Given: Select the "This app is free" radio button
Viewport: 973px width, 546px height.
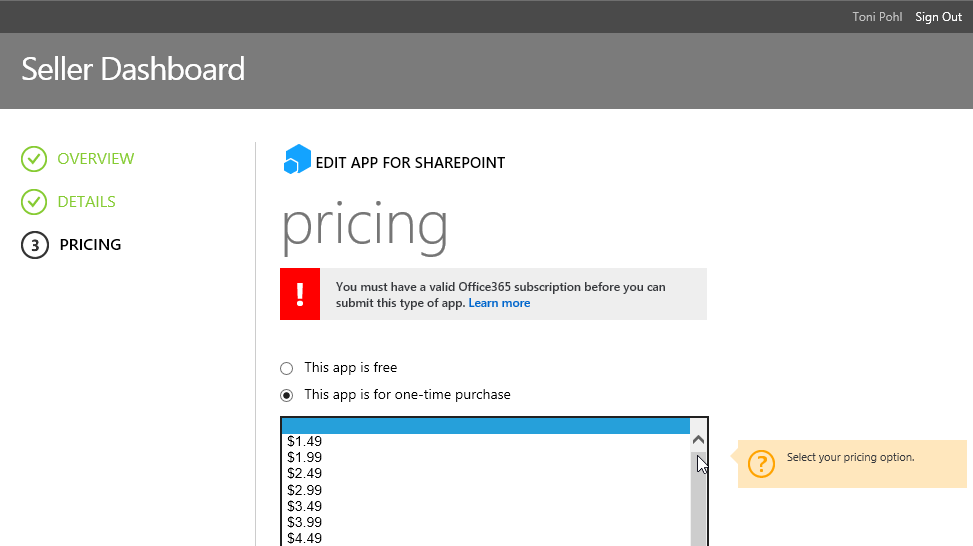Looking at the screenshot, I should point(287,368).
